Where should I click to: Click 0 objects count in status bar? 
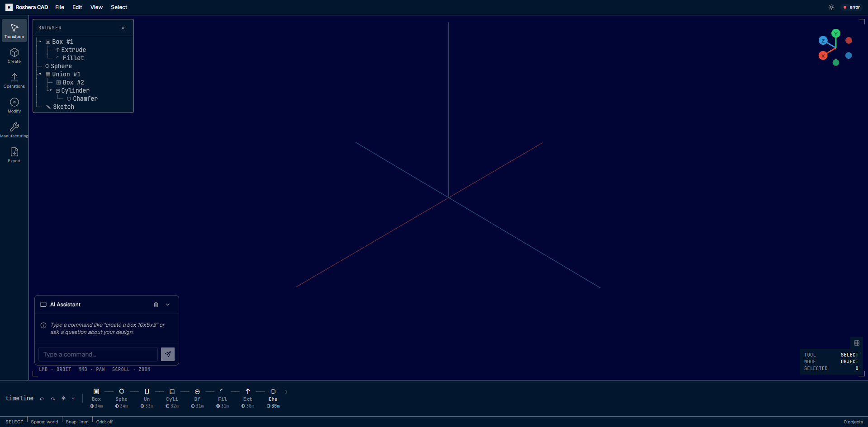click(x=853, y=422)
